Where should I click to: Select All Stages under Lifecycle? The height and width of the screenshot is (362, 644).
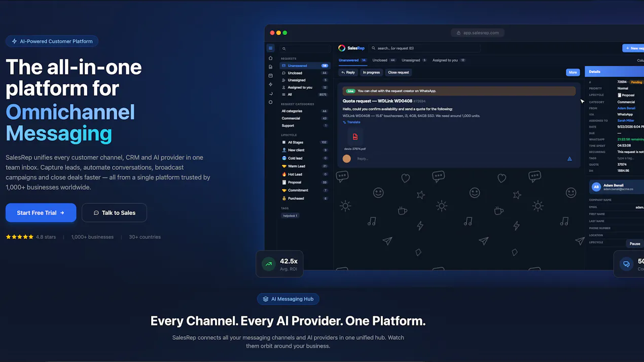tap(304, 142)
